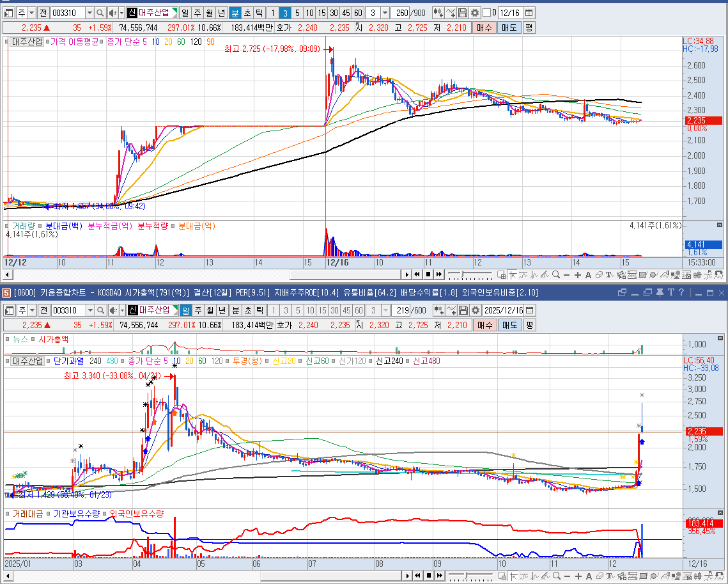
Task: Toggle the D checkbox in upper toolbar
Action: [x=486, y=13]
